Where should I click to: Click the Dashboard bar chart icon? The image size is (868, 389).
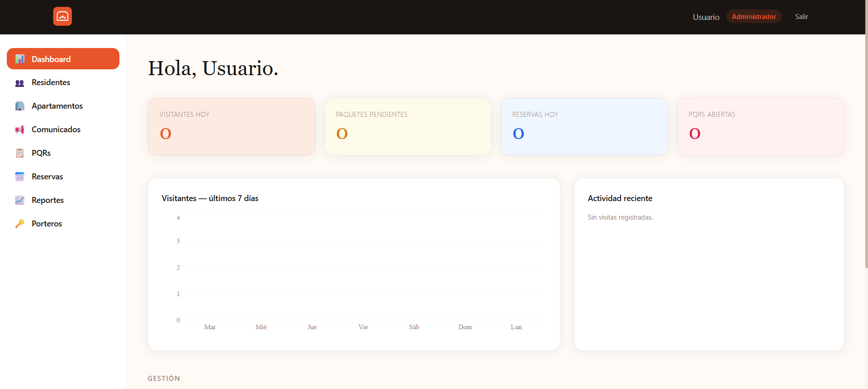[x=20, y=59]
